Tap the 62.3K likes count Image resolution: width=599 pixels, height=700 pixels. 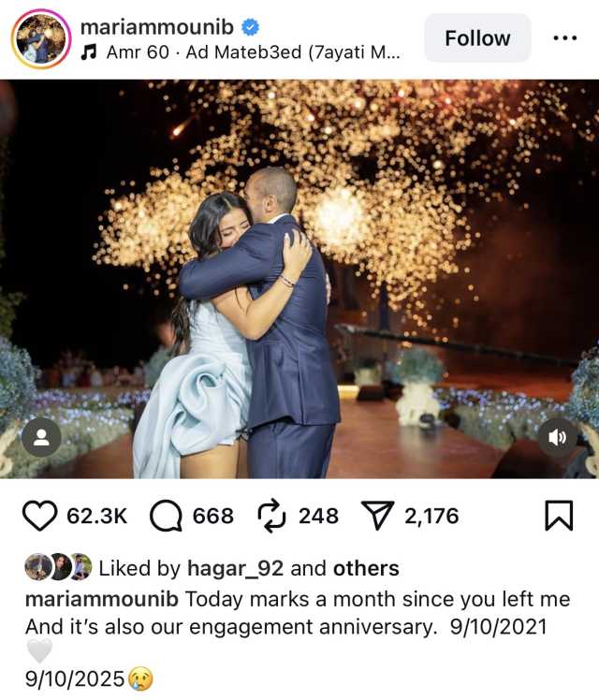click(x=96, y=516)
